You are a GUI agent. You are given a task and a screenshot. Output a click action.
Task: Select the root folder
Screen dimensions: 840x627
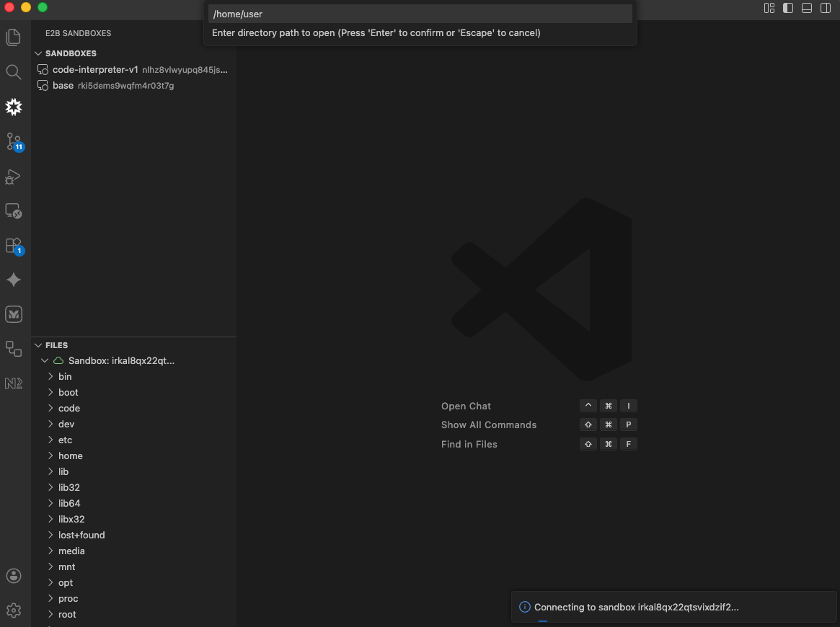point(134,614)
